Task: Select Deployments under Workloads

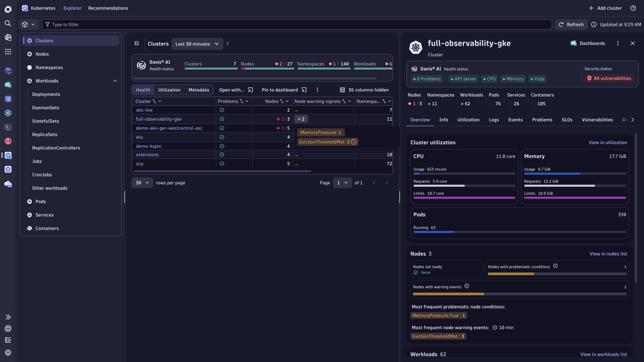Action: (46, 94)
